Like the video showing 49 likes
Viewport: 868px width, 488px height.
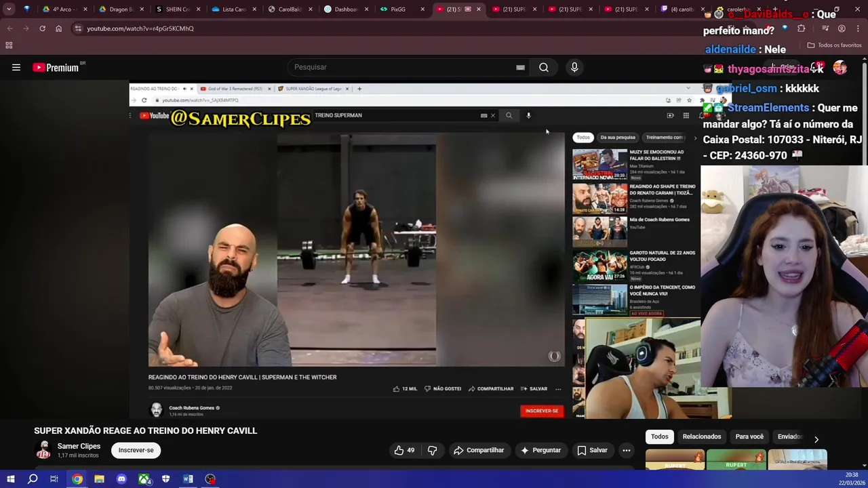pyautogui.click(x=405, y=450)
